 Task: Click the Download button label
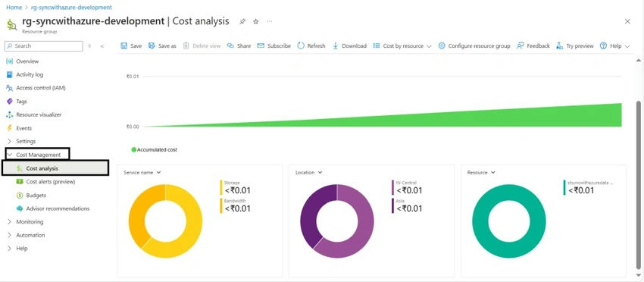354,46
